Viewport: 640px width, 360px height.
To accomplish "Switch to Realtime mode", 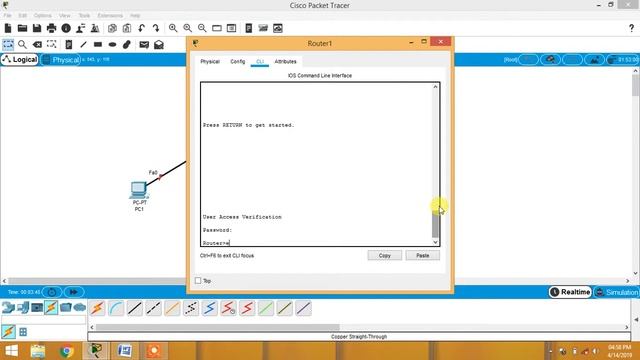I will point(570,292).
